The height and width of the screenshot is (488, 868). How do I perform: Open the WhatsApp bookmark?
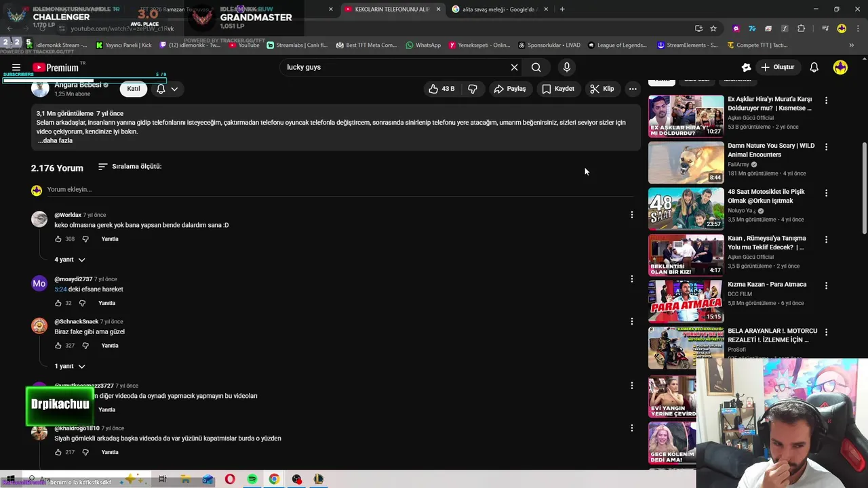point(423,45)
